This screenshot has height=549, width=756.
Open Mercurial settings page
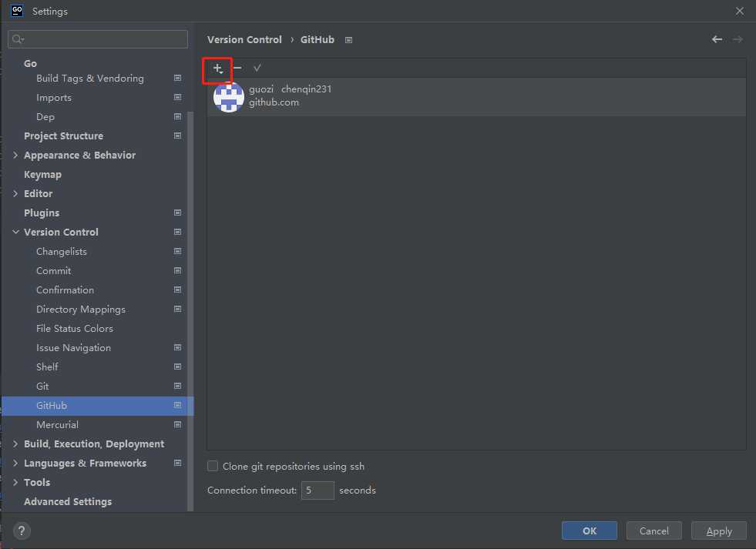coord(57,425)
